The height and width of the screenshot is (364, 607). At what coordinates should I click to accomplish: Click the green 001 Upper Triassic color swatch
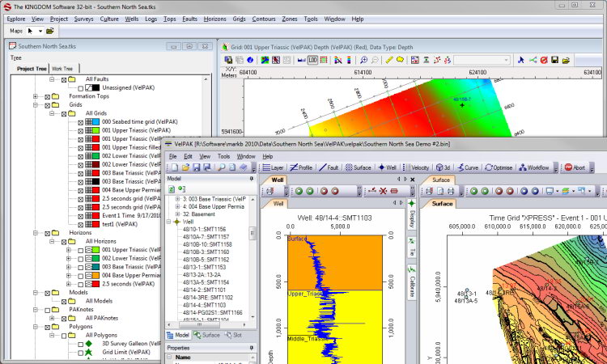point(95,130)
